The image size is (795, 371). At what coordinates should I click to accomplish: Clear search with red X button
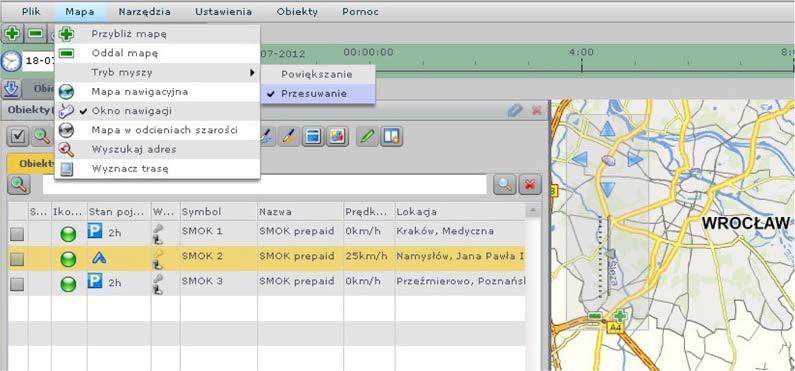[530, 185]
